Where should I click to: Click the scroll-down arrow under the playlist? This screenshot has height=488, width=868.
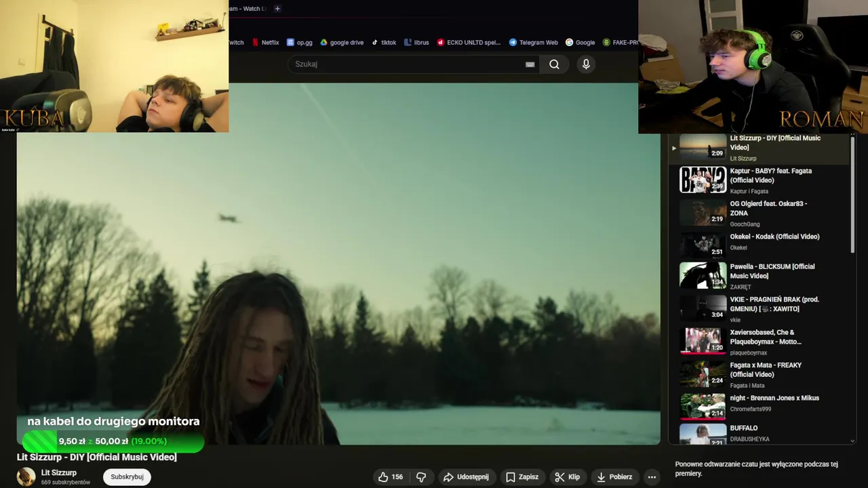(x=852, y=441)
